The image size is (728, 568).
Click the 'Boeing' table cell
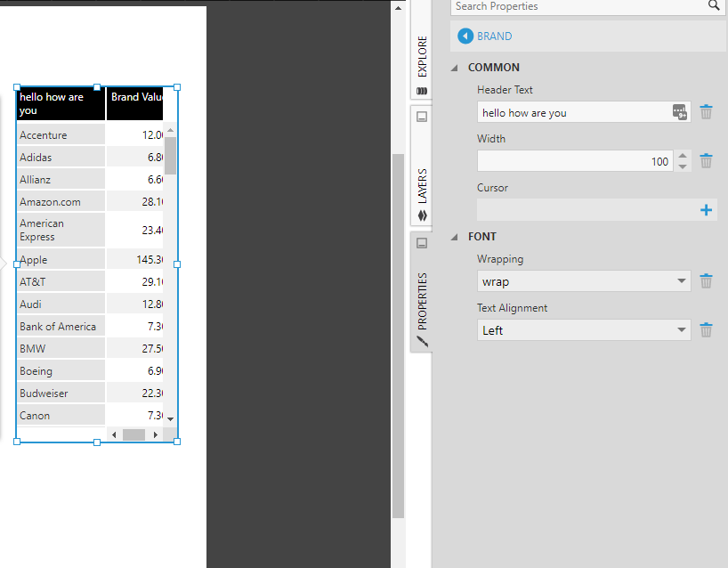point(61,370)
